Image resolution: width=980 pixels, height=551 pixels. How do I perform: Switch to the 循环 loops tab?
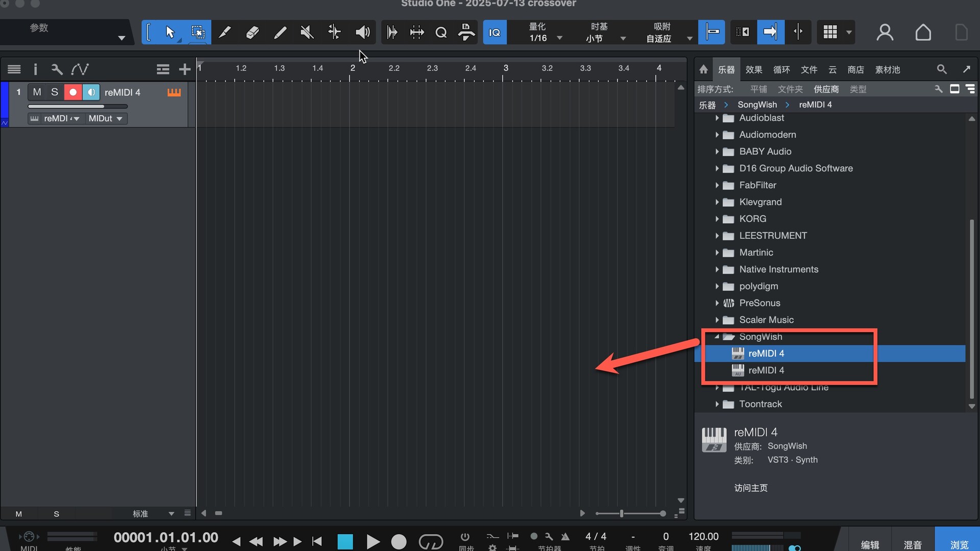(781, 69)
